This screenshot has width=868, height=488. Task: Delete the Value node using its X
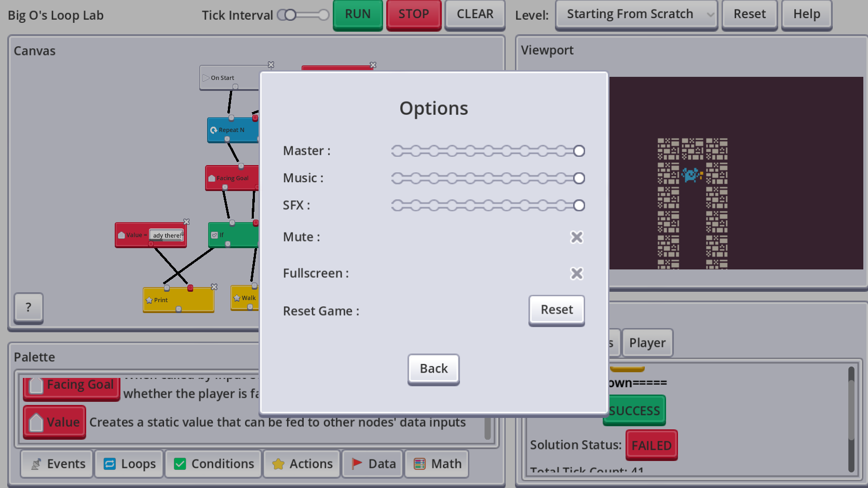(186, 222)
